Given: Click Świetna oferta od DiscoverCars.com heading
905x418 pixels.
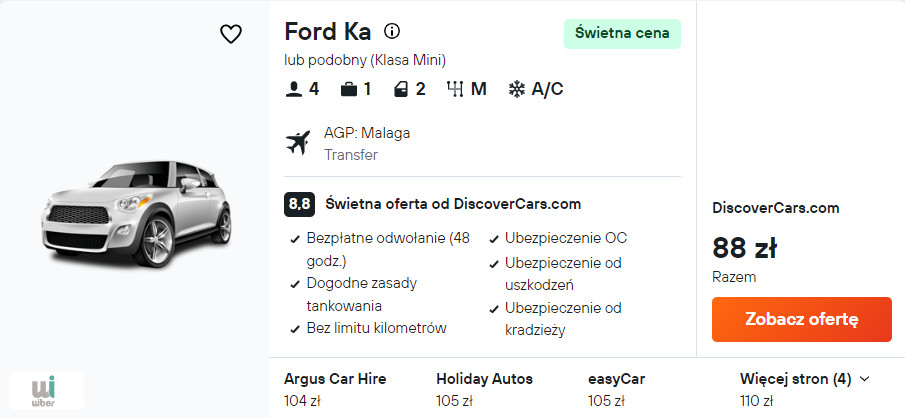Looking at the screenshot, I should tap(453, 204).
